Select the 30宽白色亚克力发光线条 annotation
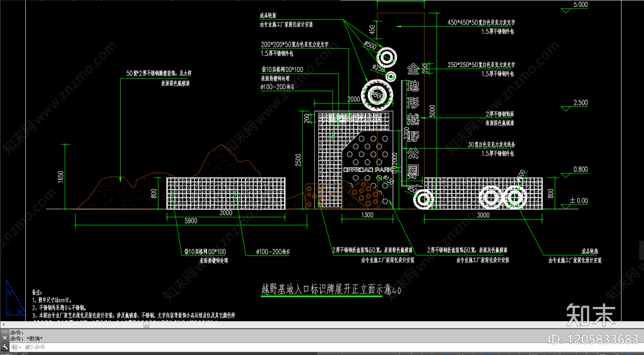The height and width of the screenshot is (355, 644). tap(491, 144)
